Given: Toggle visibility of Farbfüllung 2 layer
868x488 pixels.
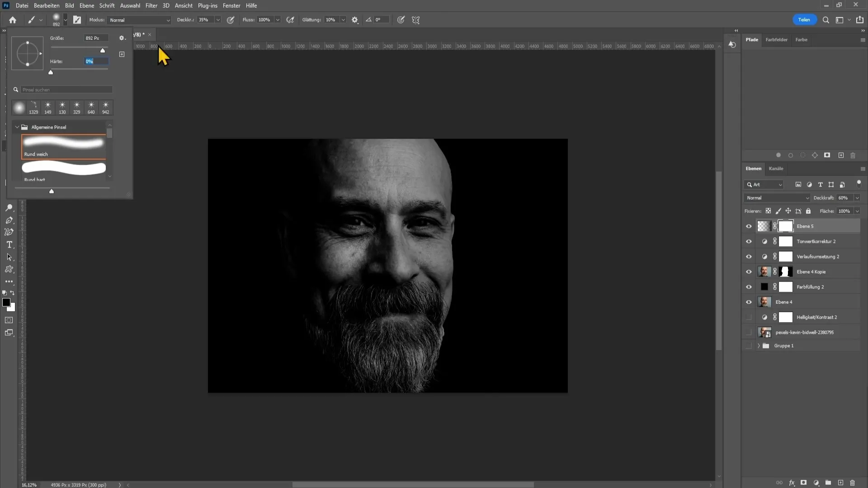Looking at the screenshot, I should point(749,286).
